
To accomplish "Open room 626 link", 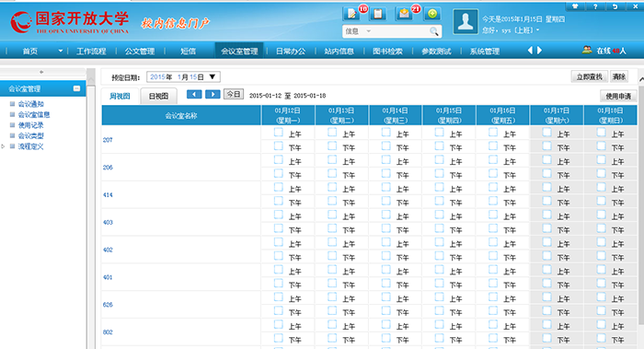I will coord(108,305).
